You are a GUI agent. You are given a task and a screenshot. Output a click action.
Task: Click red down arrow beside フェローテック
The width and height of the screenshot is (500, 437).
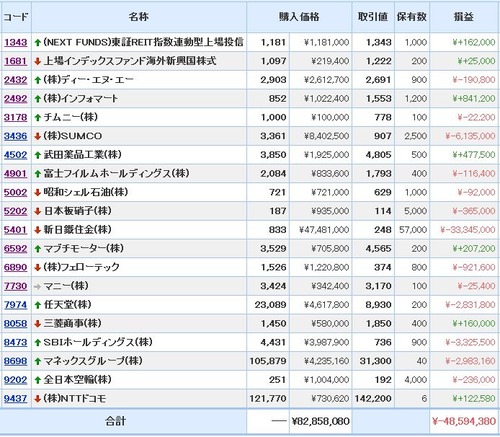click(38, 267)
